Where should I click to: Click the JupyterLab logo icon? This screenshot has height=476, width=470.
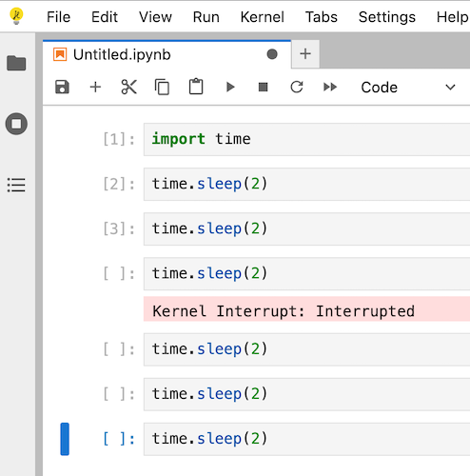point(16,16)
